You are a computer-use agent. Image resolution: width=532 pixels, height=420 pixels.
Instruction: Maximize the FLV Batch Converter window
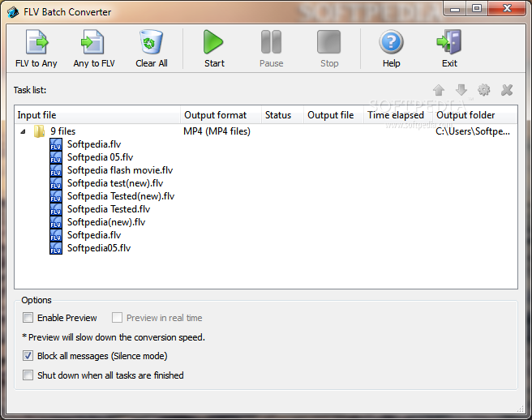click(x=477, y=8)
